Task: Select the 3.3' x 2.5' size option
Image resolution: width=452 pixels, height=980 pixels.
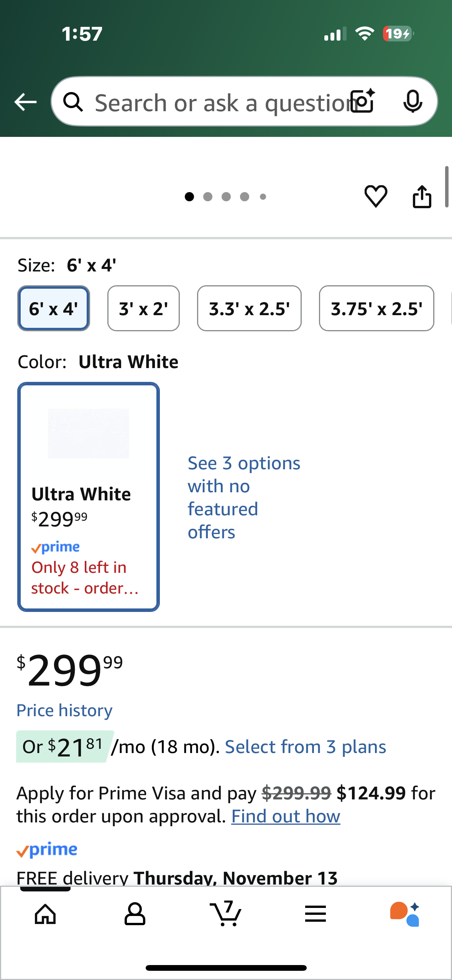Action: (x=249, y=308)
